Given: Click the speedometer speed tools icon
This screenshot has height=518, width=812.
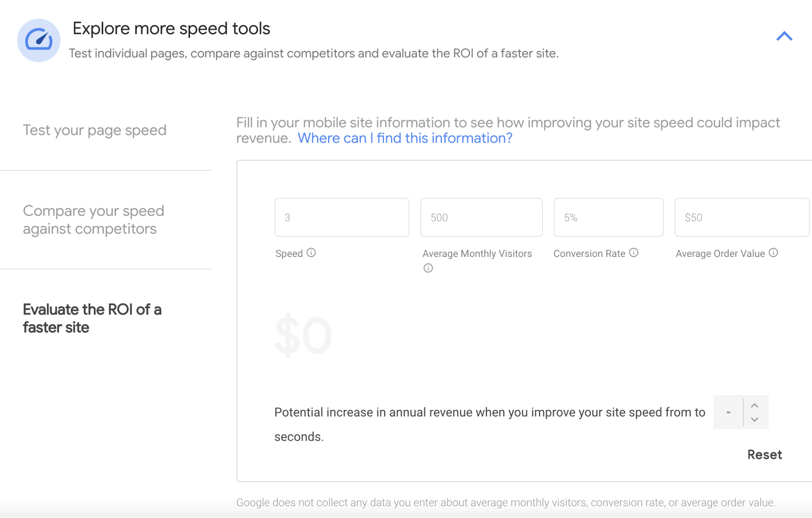Looking at the screenshot, I should [39, 40].
